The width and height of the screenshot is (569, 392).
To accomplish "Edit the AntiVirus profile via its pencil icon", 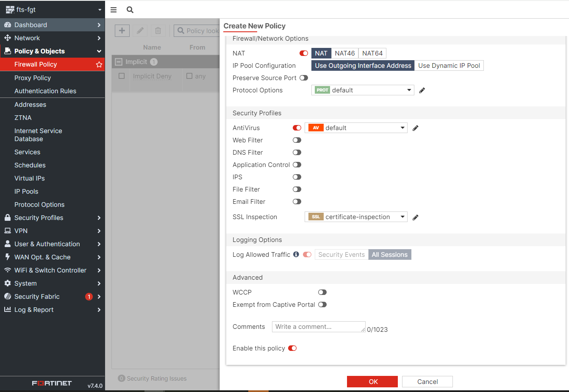I will [x=415, y=128].
